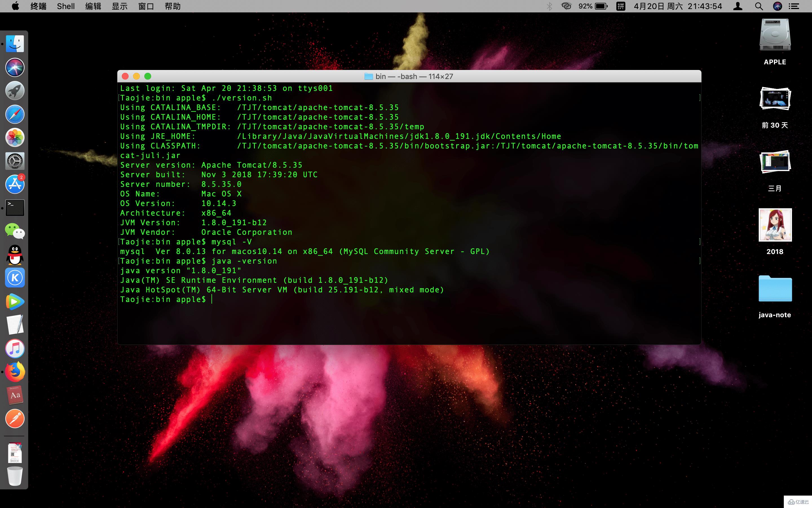812x508 pixels.
Task: Click Siri icon in menu bar
Action: tap(777, 6)
